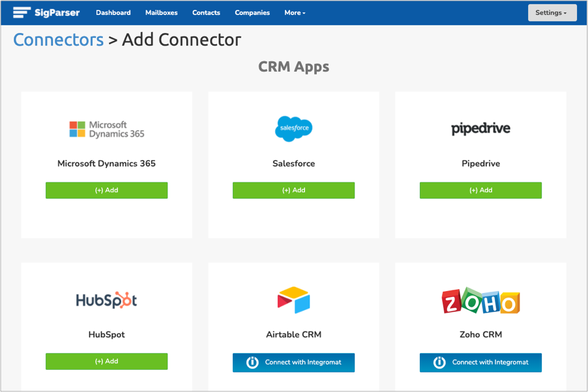Click the Connectors breadcrumb link
The width and height of the screenshot is (588, 392).
[59, 40]
